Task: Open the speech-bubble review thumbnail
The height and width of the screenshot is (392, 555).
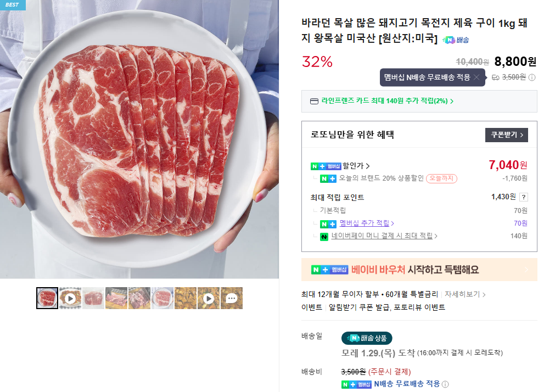Action: coord(231,298)
